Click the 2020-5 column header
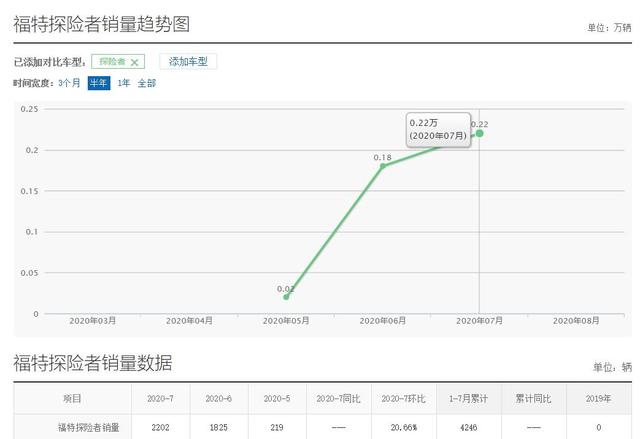 pos(277,399)
